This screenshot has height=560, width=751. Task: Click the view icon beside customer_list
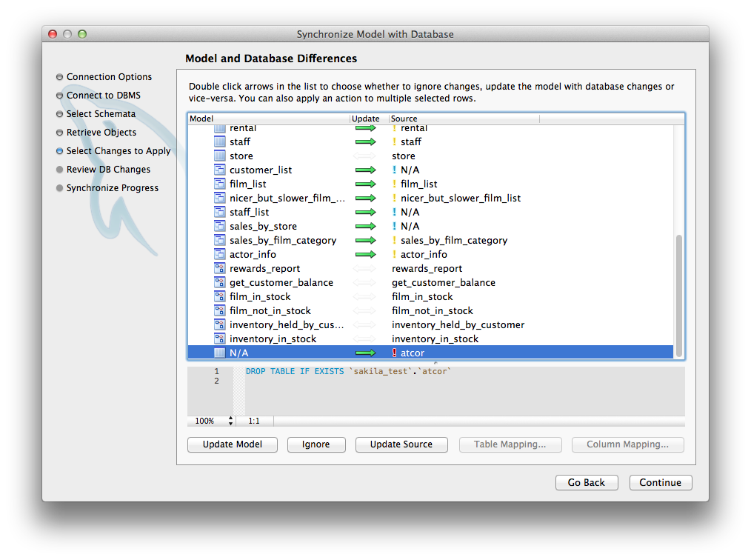click(x=219, y=170)
